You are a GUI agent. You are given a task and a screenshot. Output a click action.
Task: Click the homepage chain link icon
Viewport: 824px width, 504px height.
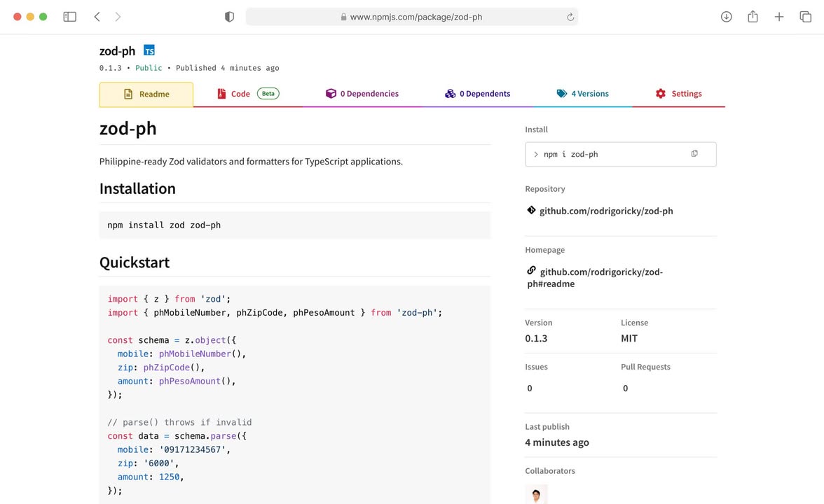531,270
